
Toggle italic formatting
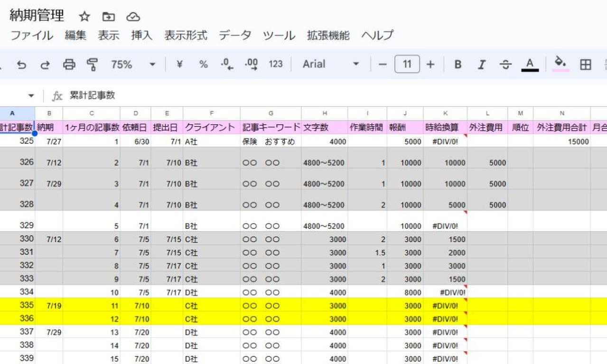coord(482,64)
